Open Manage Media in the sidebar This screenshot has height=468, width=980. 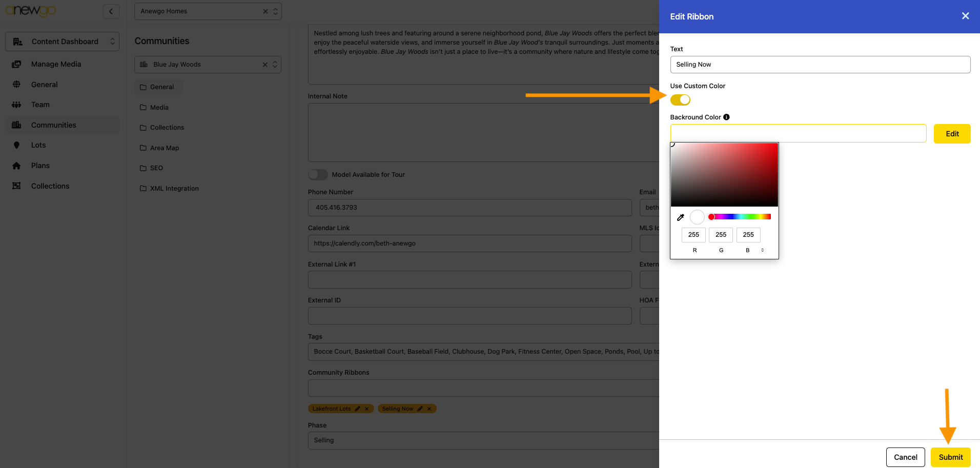pyautogui.click(x=56, y=64)
